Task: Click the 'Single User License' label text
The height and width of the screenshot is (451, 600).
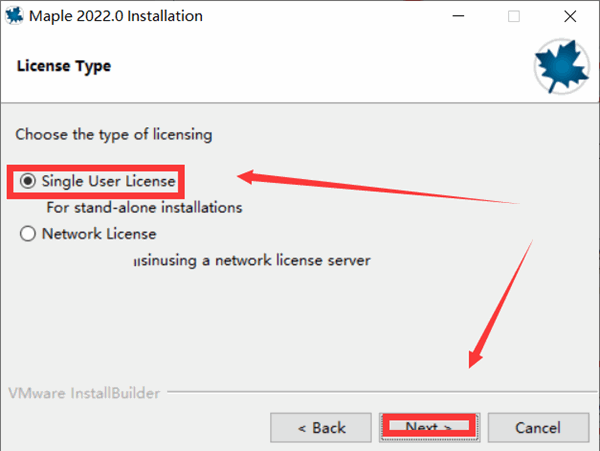Action: 109,181
